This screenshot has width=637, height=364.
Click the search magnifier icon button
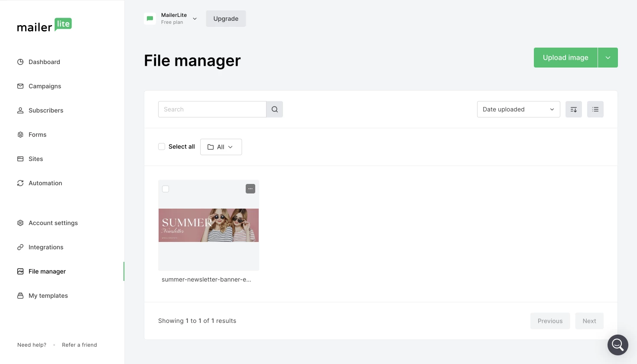[x=275, y=110]
